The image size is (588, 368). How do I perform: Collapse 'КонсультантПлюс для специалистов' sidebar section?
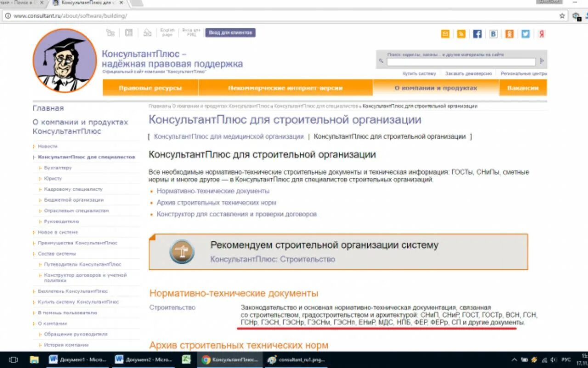coord(34,157)
